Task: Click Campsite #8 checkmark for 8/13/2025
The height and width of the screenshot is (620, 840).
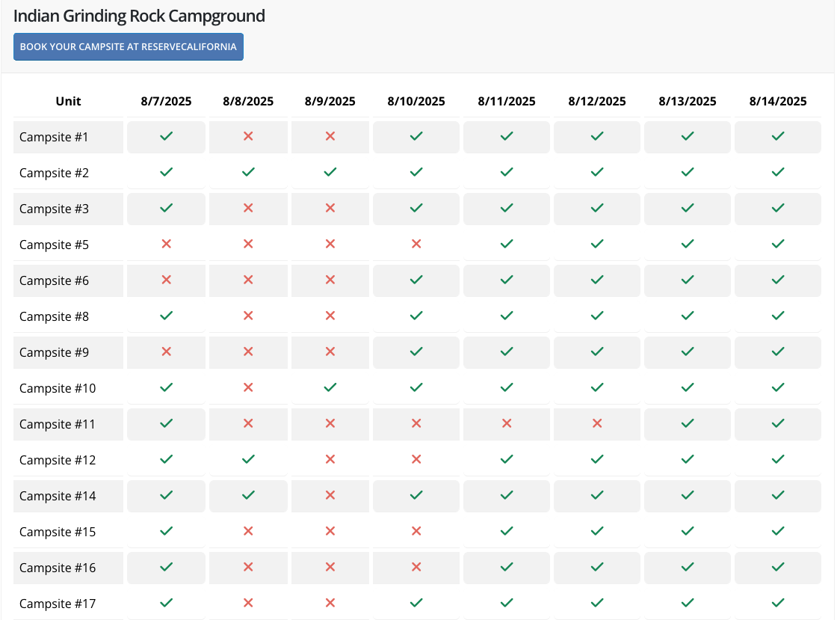Action: tap(688, 316)
